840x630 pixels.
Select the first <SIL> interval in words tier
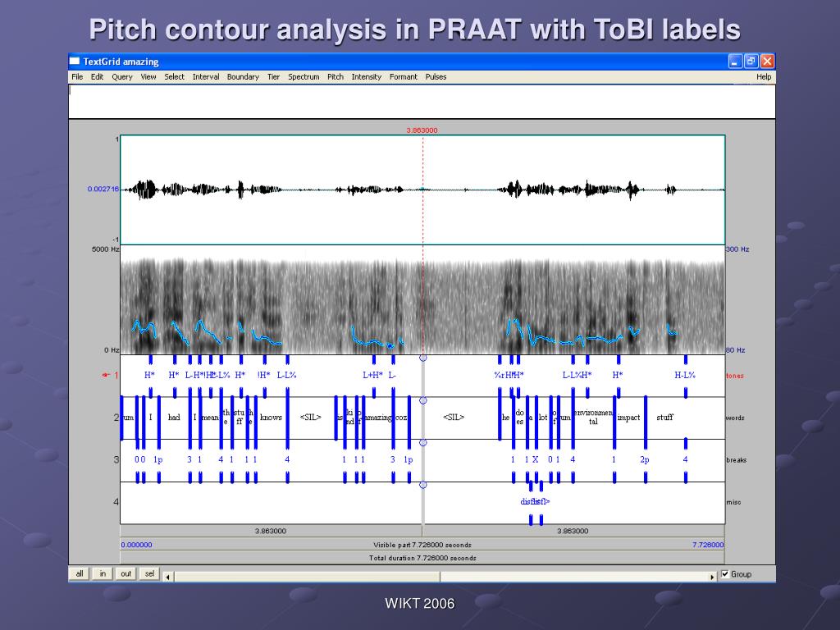311,418
